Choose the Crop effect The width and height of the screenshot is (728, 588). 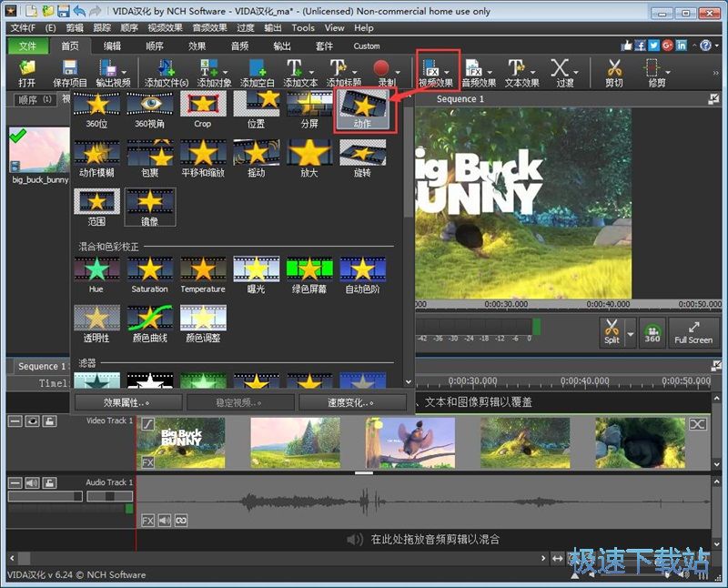coord(203,110)
